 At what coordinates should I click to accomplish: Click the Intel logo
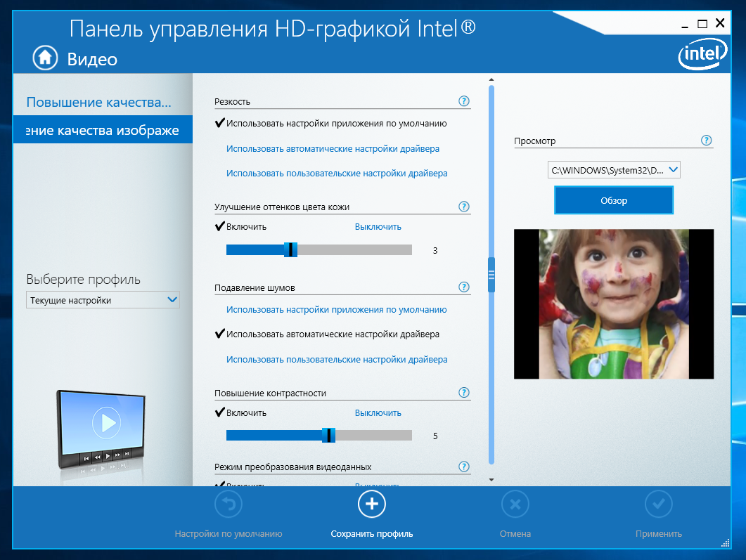(x=702, y=54)
